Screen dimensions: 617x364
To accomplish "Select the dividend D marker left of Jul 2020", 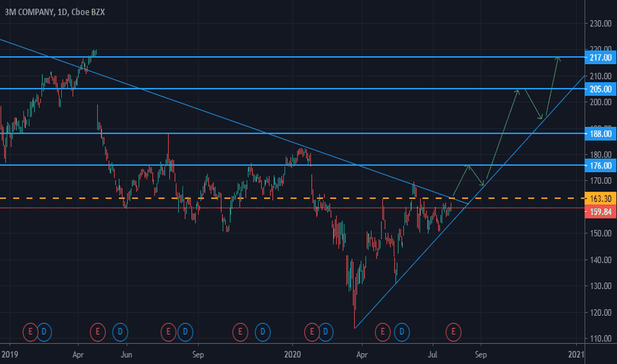I will click(x=402, y=332).
